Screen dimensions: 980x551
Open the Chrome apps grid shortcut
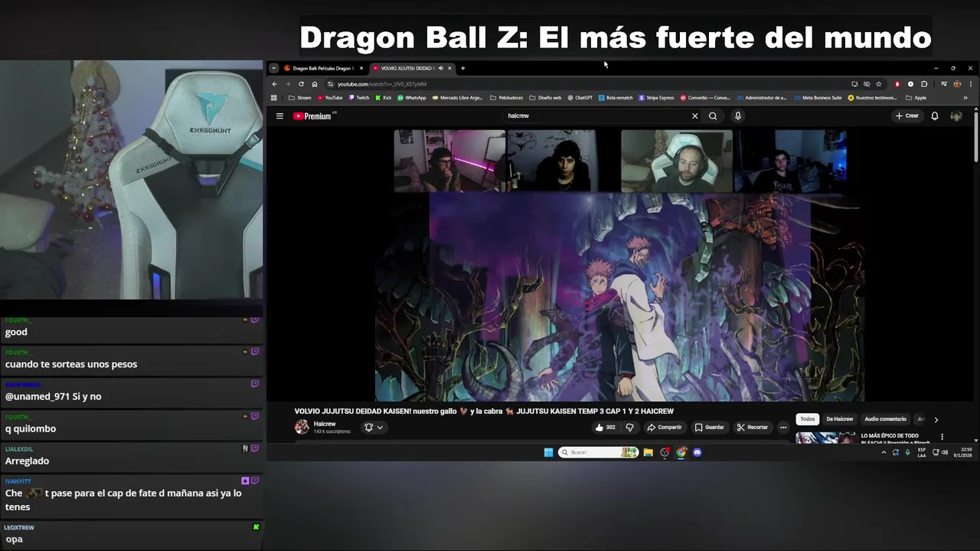[x=274, y=98]
